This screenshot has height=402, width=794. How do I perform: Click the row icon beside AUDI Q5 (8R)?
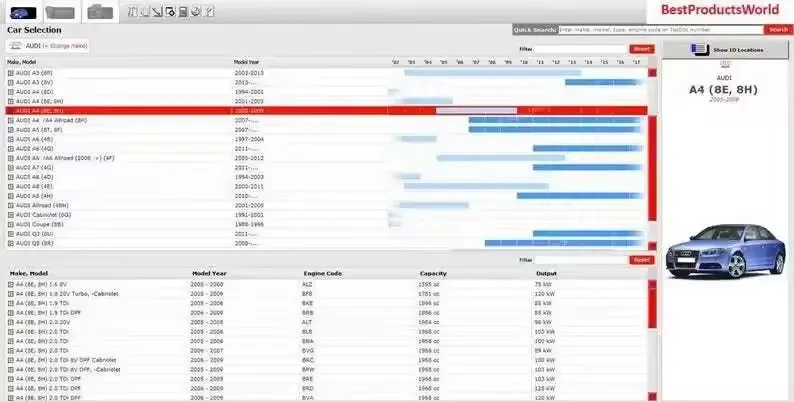(x=11, y=244)
